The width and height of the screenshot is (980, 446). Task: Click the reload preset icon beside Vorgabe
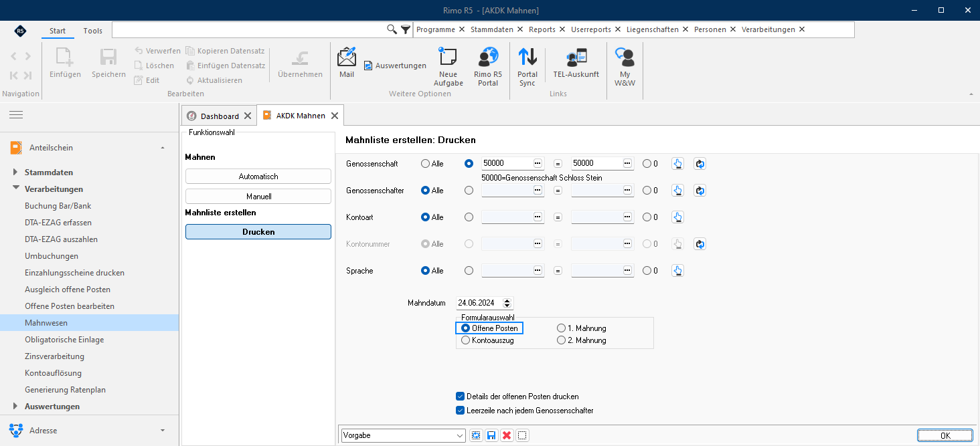pyautogui.click(x=476, y=435)
